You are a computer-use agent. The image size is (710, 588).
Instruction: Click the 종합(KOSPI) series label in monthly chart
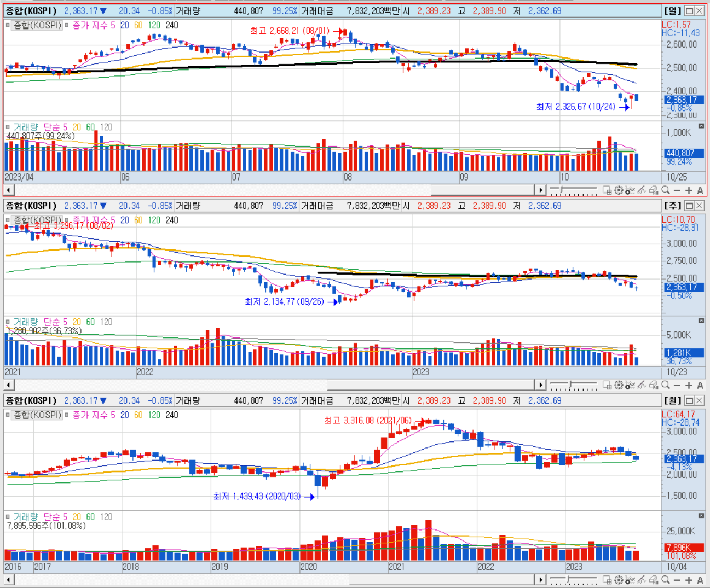(37, 415)
